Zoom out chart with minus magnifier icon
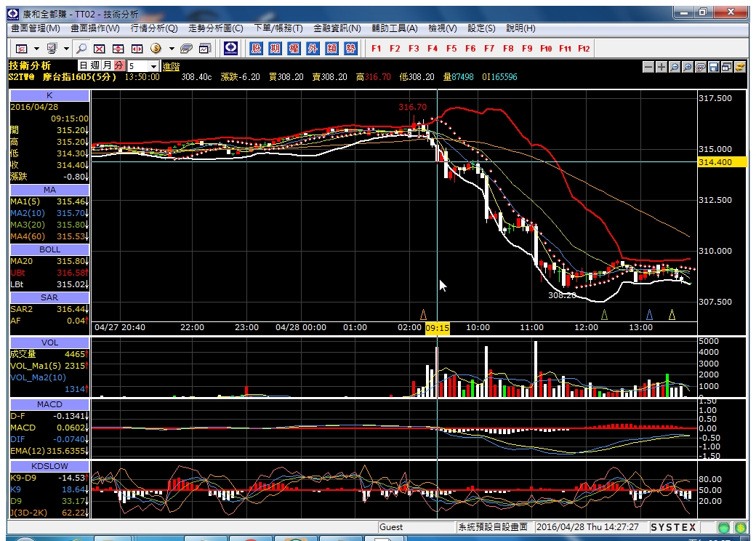The height and width of the screenshot is (541, 756). tap(675, 67)
